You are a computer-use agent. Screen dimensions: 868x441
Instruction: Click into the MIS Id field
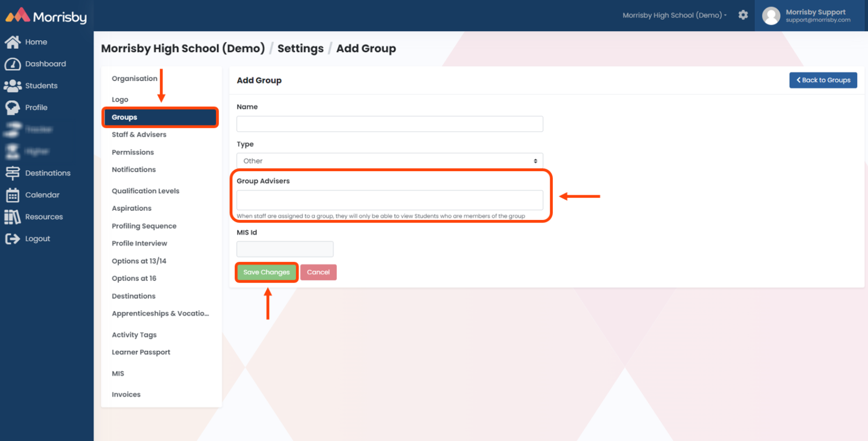coord(285,249)
